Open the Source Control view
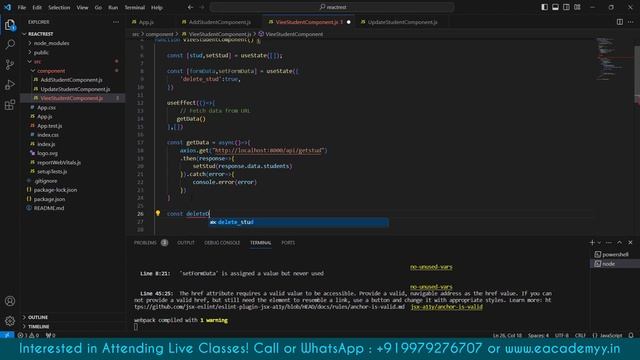 pos(10,64)
